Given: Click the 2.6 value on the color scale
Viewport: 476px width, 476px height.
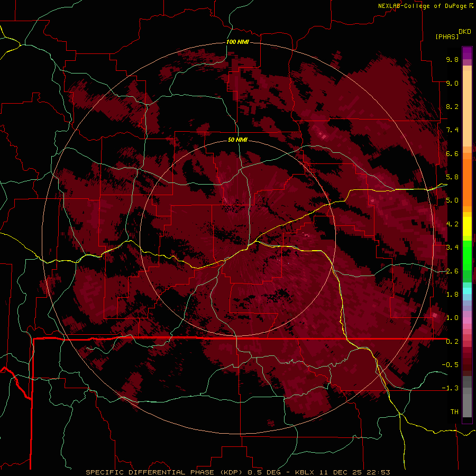Looking at the screenshot, I should click(x=452, y=271).
